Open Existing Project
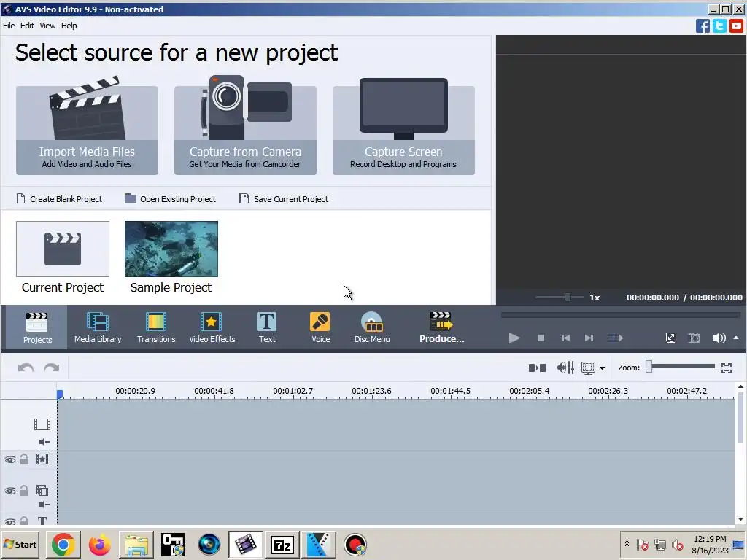Image resolution: width=747 pixels, height=560 pixels. point(171,198)
